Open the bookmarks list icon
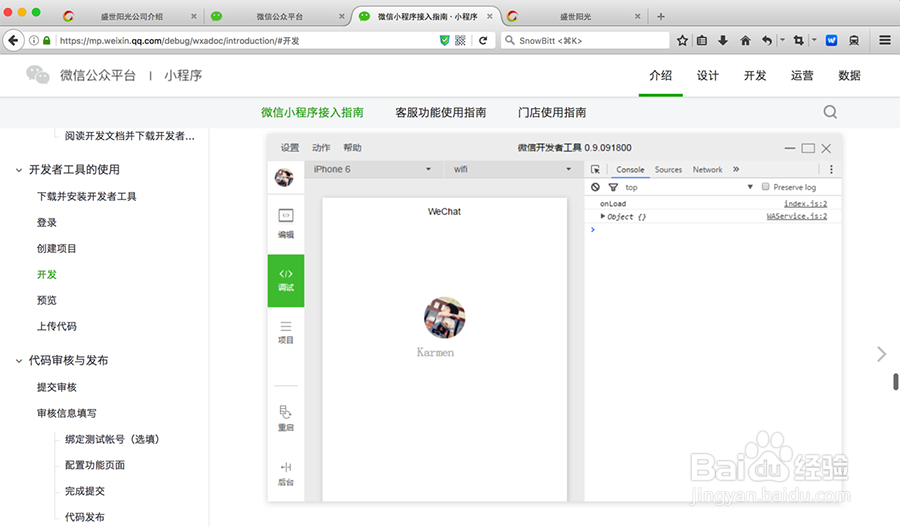Viewport: 900px width, 527px height. coord(701,40)
